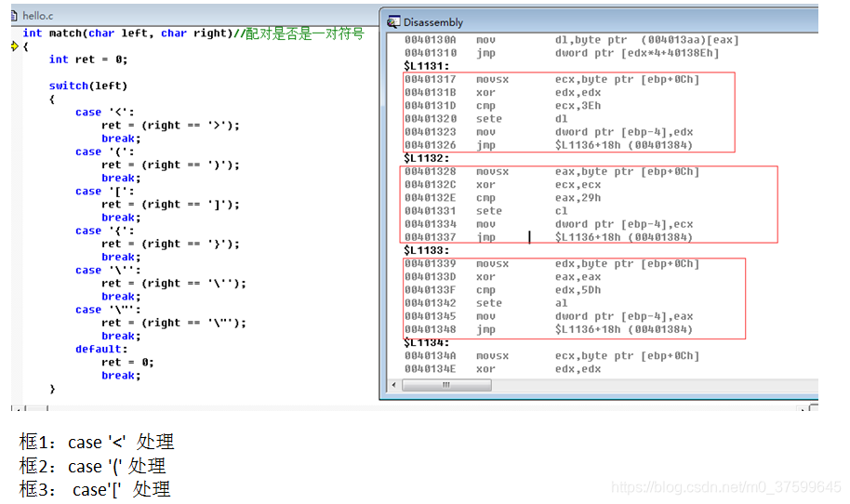Click address 00401345 mov instruction

(549, 316)
